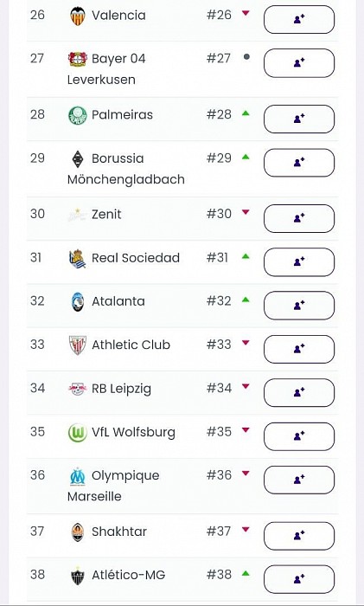
Task: Click the Atalanta club crest icon
Action: [78, 302]
